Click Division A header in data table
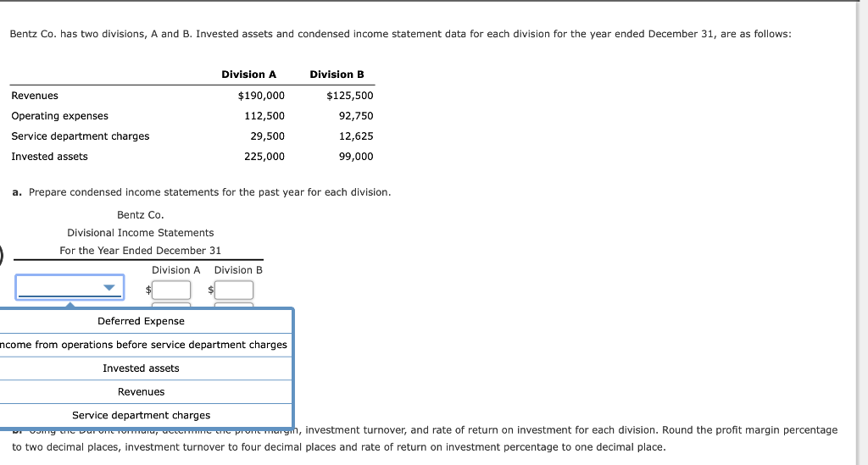The width and height of the screenshot is (868, 465). [x=248, y=75]
